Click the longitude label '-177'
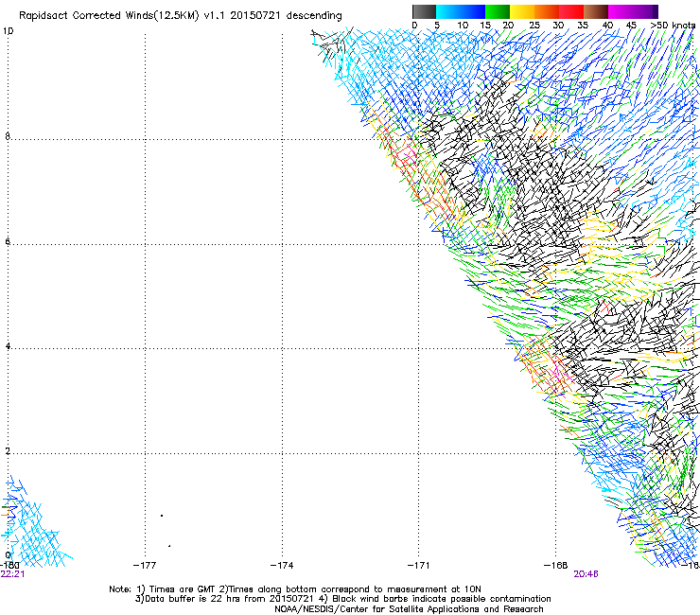Image resolution: width=700 pixels, height=615 pixels. tap(145, 566)
